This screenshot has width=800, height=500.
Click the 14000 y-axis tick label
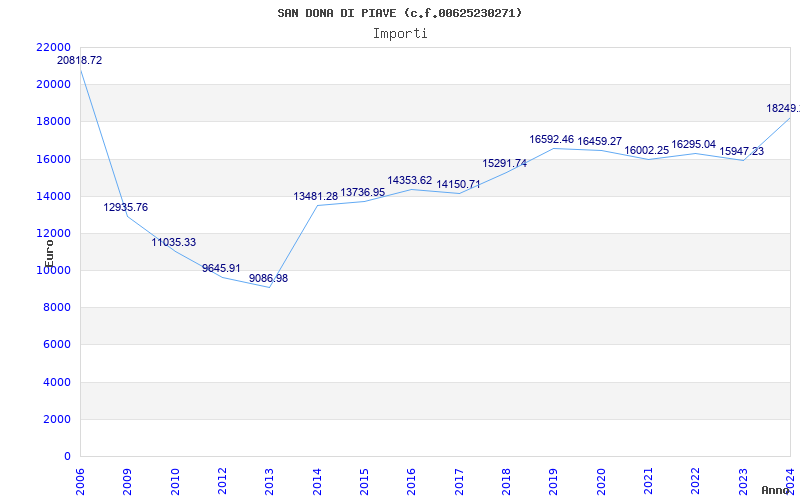(x=54, y=196)
